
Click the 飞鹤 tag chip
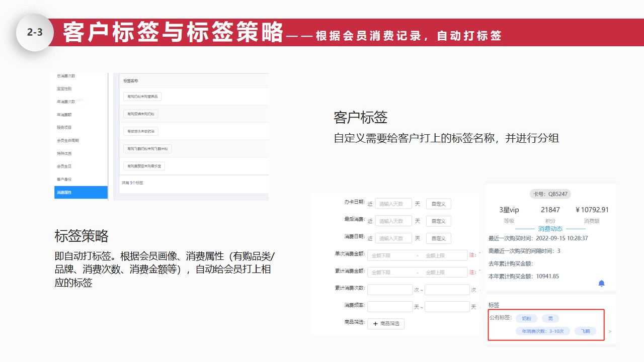(585, 331)
